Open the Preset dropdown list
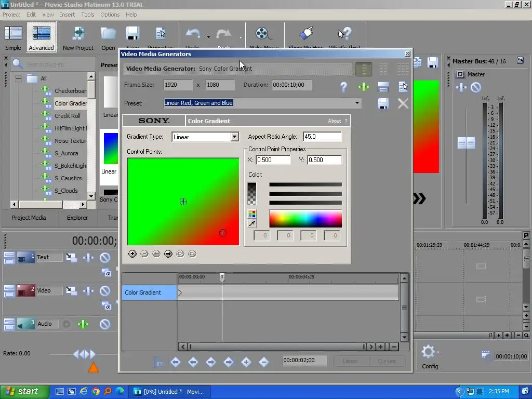The image size is (532, 399). click(357, 103)
